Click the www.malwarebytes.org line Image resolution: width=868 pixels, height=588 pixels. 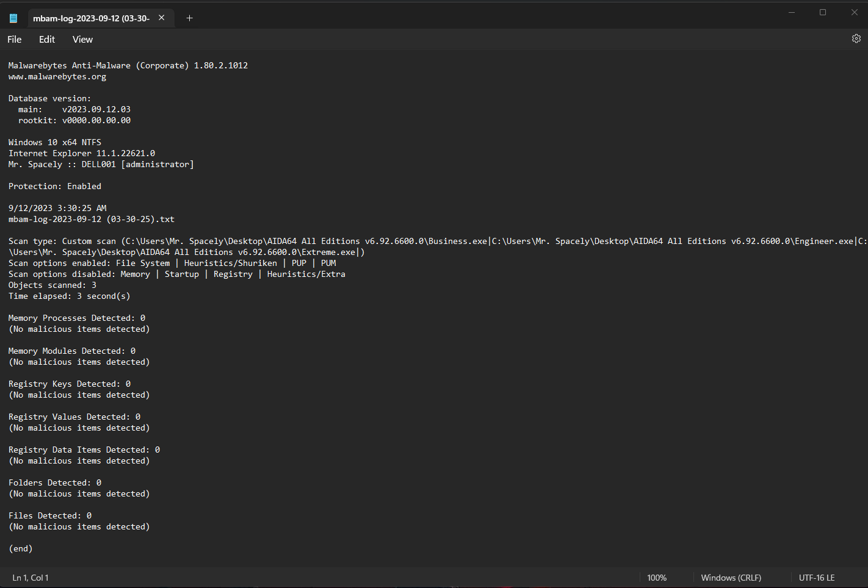point(57,76)
